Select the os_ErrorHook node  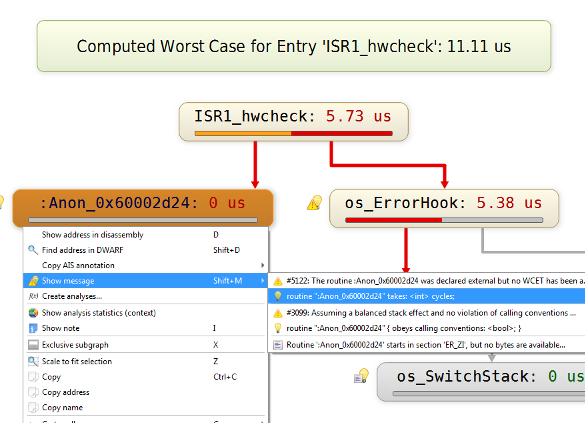point(444,208)
